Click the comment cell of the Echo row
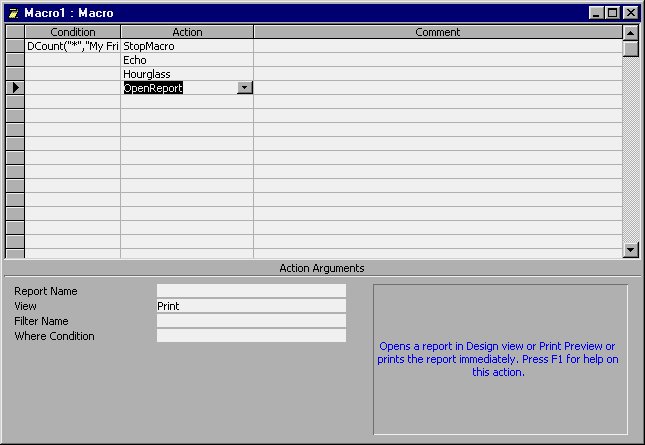 point(437,60)
